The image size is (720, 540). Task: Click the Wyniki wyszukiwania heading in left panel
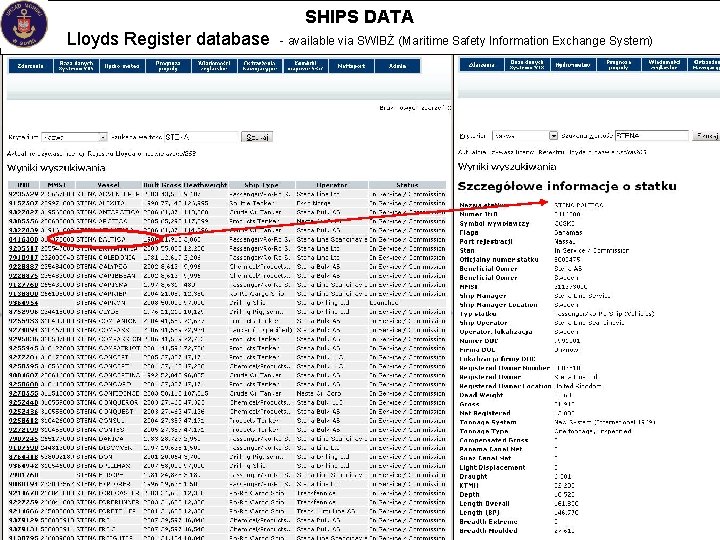coord(56,168)
